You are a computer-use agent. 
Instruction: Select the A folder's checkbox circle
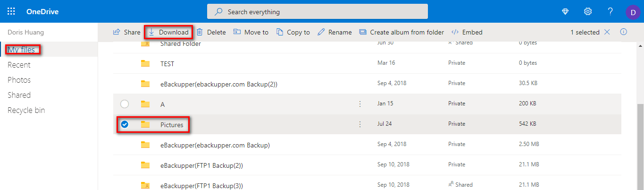click(x=125, y=104)
